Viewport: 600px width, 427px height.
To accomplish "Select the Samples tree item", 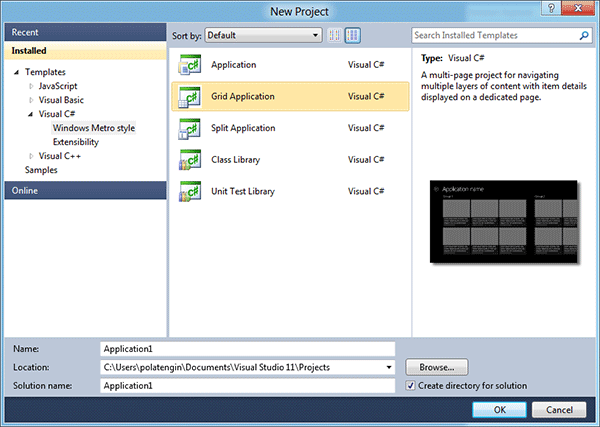I will click(41, 170).
